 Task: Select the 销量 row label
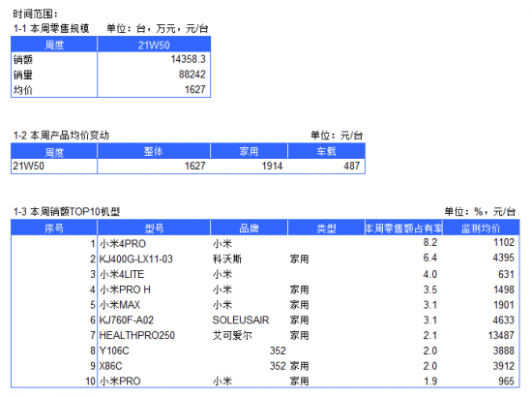click(23, 75)
